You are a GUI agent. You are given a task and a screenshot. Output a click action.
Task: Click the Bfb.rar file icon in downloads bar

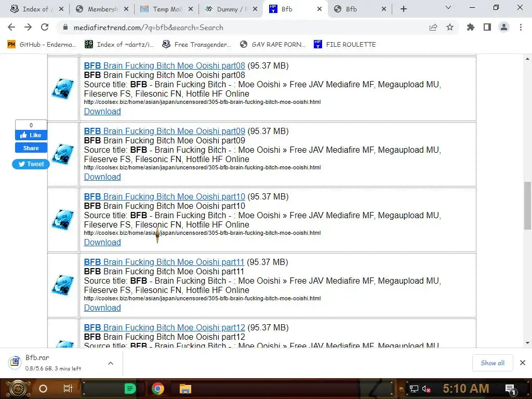point(15,362)
